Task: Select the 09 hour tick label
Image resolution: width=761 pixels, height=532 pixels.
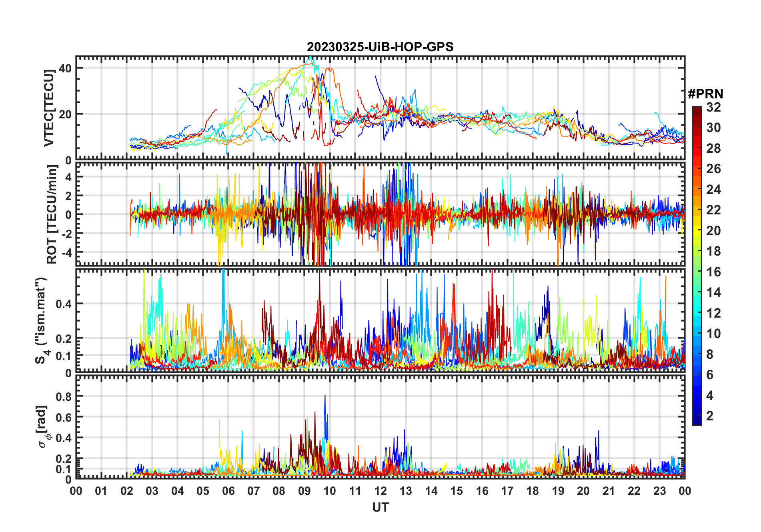Action: point(304,491)
